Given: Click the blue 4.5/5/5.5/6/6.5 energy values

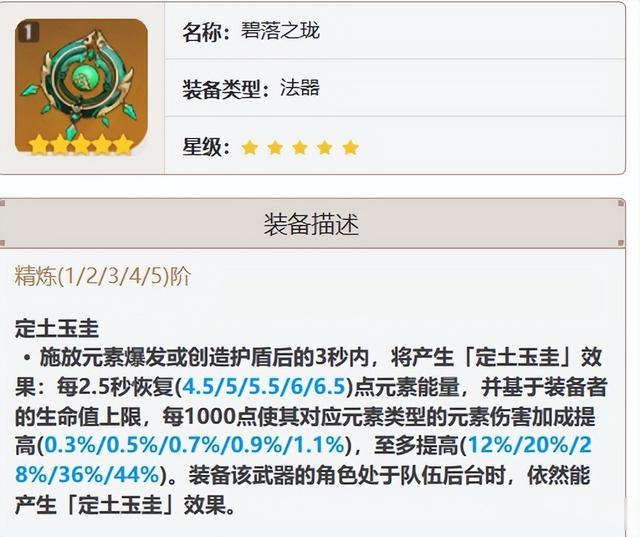Looking at the screenshot, I should (x=264, y=386).
